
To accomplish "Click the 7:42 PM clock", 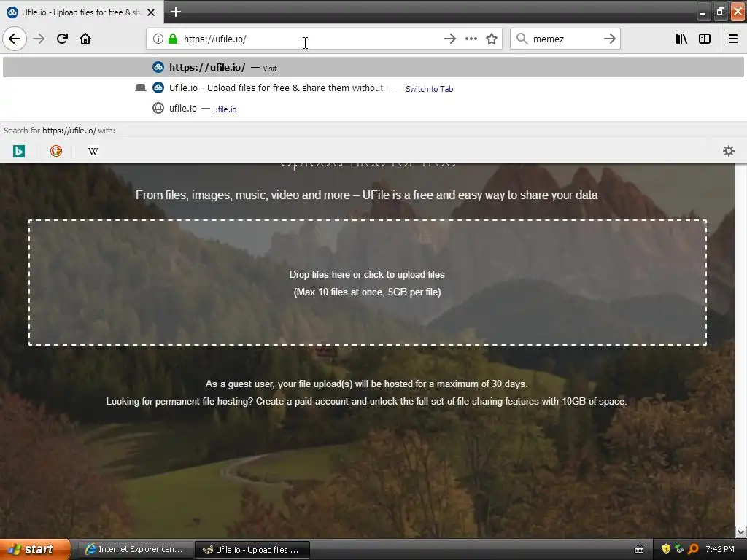I will [720, 549].
